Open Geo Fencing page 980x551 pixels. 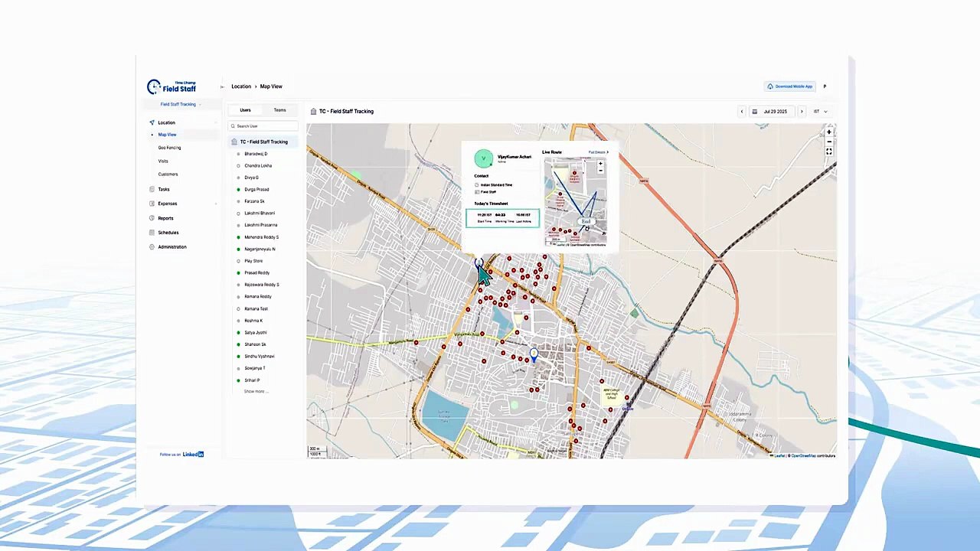point(169,148)
